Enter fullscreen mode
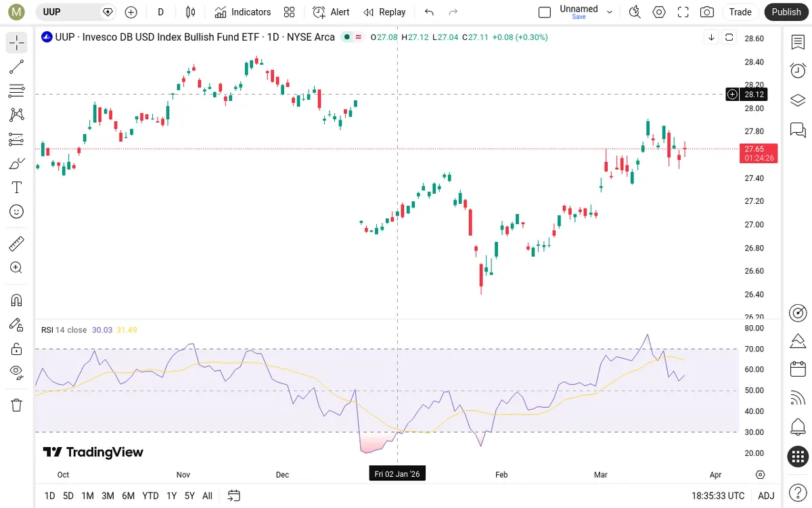This screenshot has width=812, height=508. tap(683, 12)
